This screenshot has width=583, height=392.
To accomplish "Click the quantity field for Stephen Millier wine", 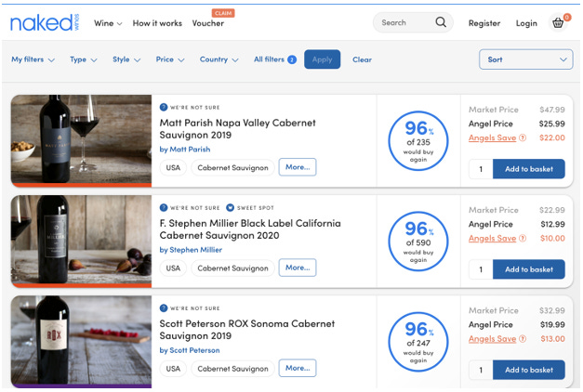I will point(481,269).
